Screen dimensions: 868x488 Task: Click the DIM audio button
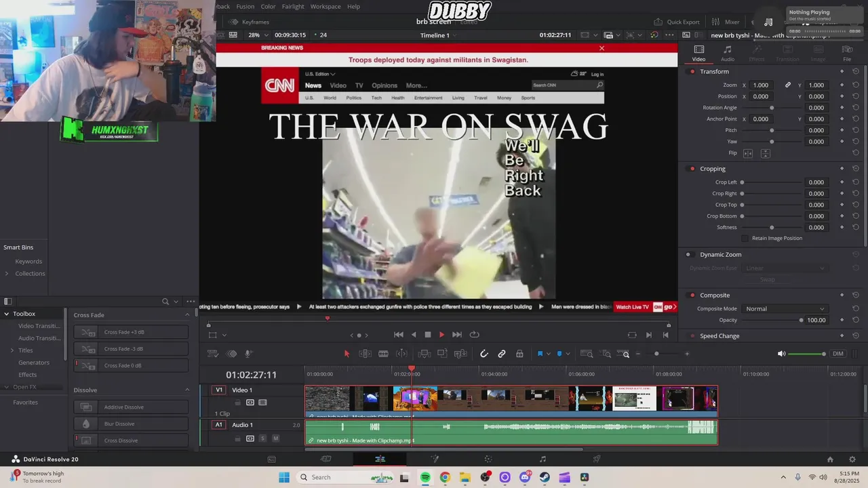(838, 354)
